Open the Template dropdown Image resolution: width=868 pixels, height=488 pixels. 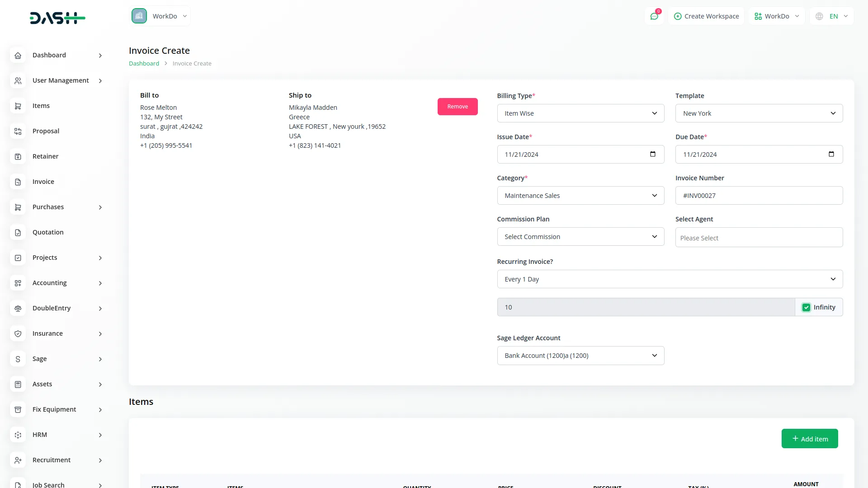click(x=759, y=113)
